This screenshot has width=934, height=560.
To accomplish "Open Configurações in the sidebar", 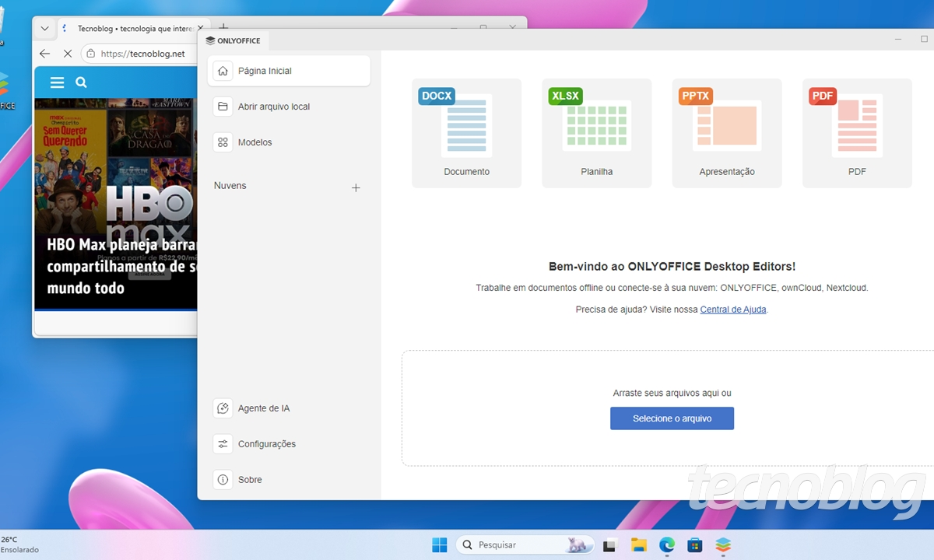I will (266, 444).
